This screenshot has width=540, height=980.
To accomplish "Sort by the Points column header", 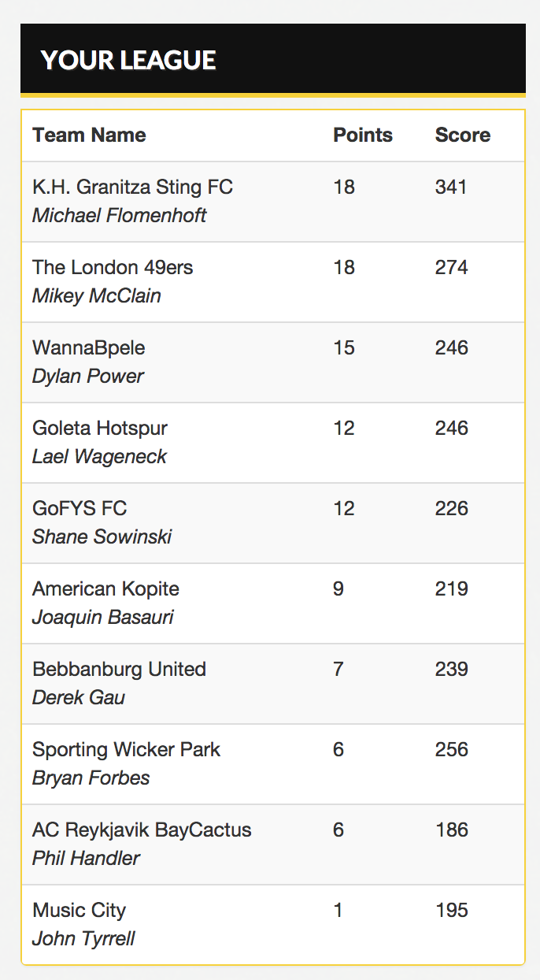I will (x=363, y=135).
